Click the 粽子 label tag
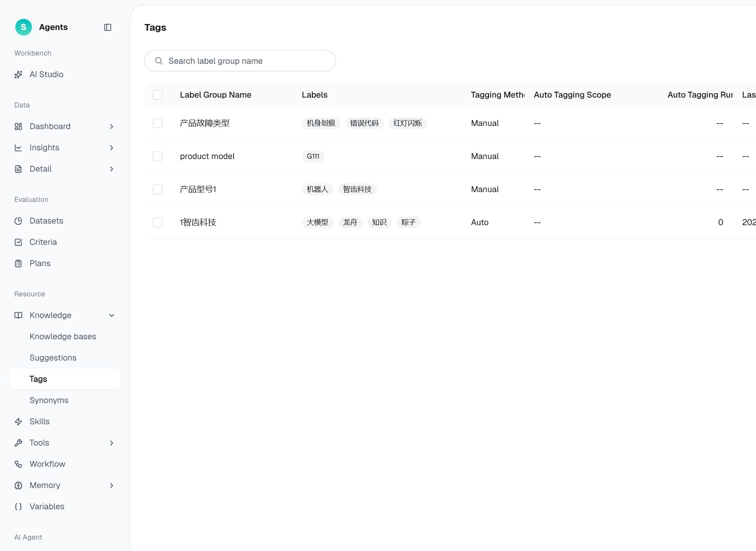The height and width of the screenshot is (551, 756). [x=409, y=222]
